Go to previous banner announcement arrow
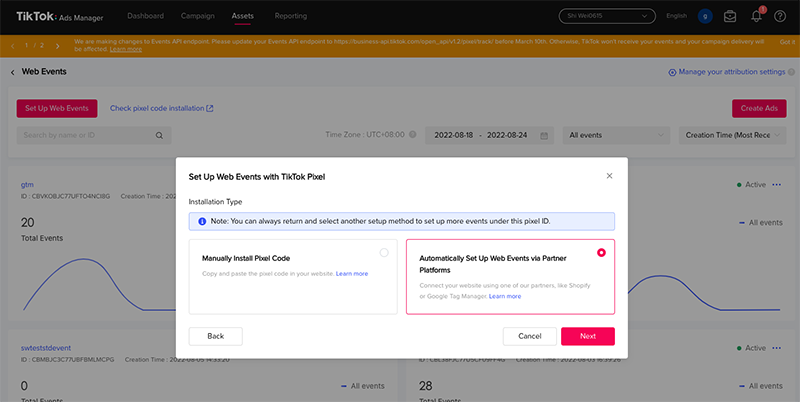This screenshot has width=800, height=402. [12, 46]
